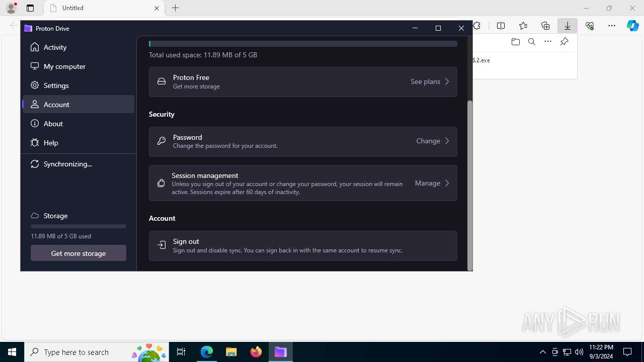Open the Activity section in Proton Drive
644x362 pixels.
pyautogui.click(x=78, y=47)
